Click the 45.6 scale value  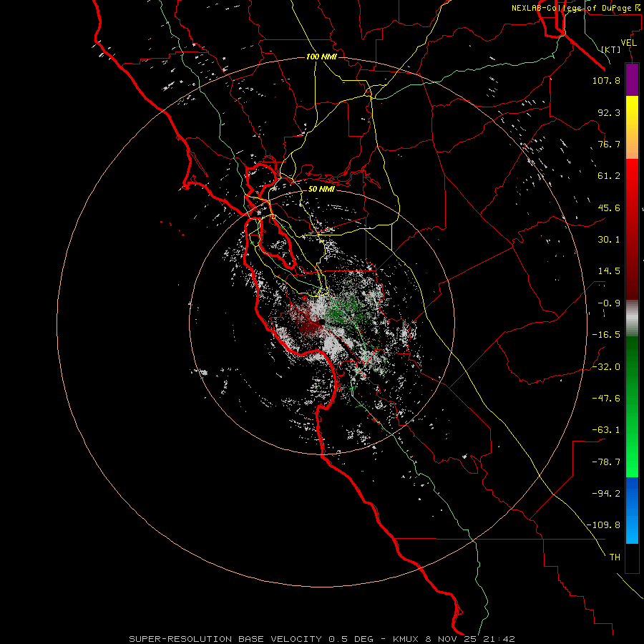click(609, 208)
